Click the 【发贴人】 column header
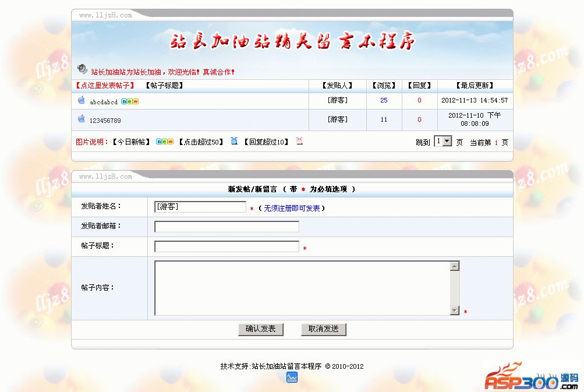The width and height of the screenshot is (584, 392). pyautogui.click(x=338, y=85)
